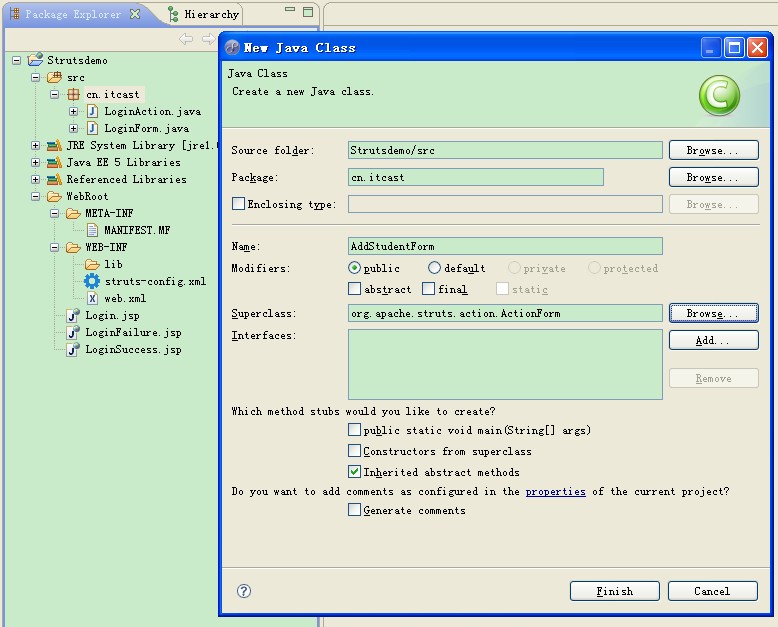Switch to the Package Explorer tab

click(x=73, y=14)
